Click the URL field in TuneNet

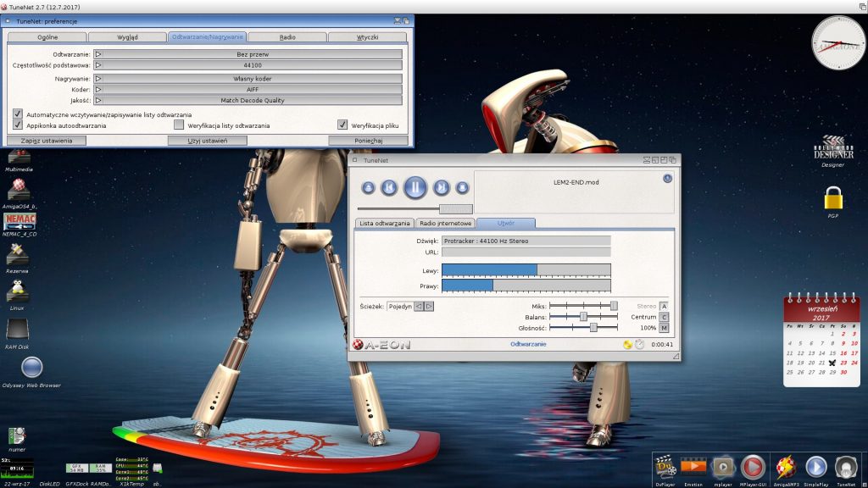(526, 252)
